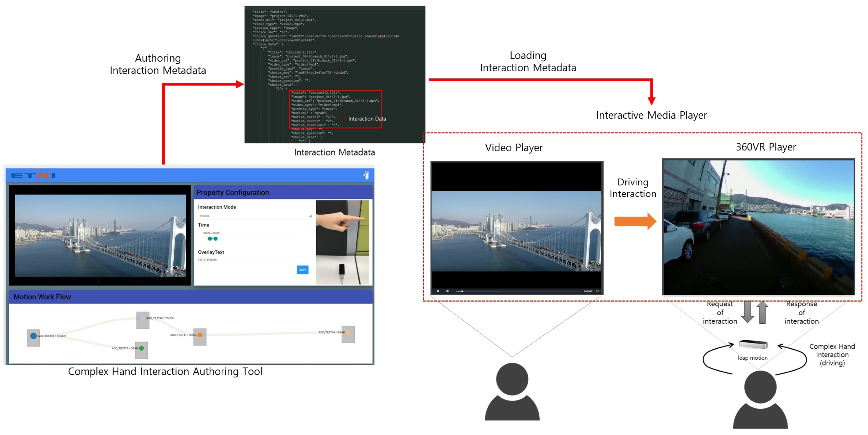This screenshot has height=435, width=868.
Task: Select the ADD_TEST48 / TOUCH workflow node
Action: (x=143, y=318)
